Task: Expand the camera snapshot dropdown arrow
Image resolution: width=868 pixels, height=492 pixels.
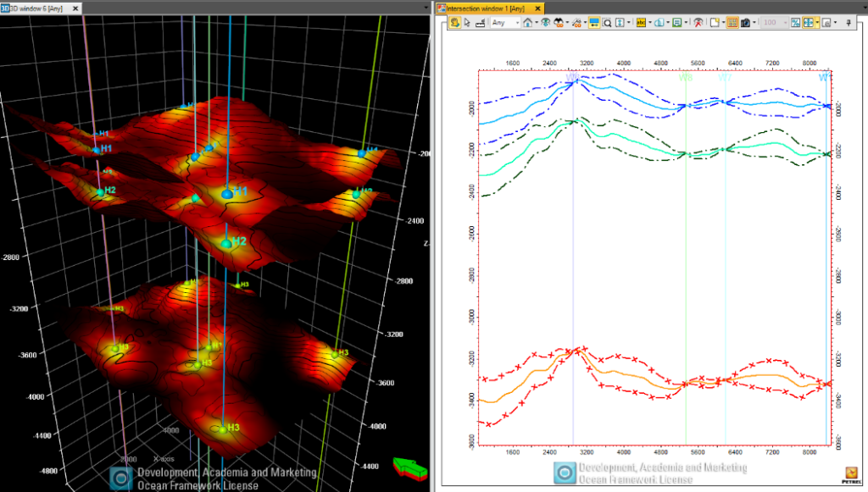Action: coord(754,23)
